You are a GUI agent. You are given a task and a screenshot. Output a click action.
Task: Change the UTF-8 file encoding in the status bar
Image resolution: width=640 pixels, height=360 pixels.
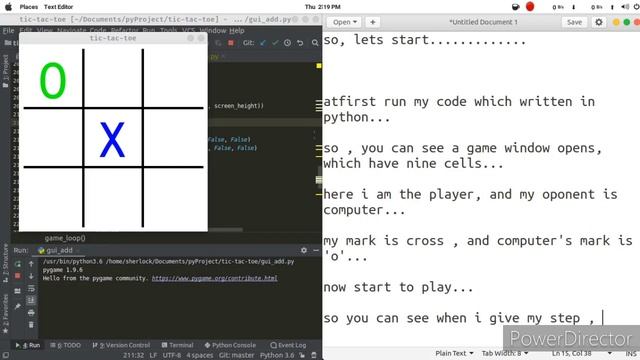point(171,356)
